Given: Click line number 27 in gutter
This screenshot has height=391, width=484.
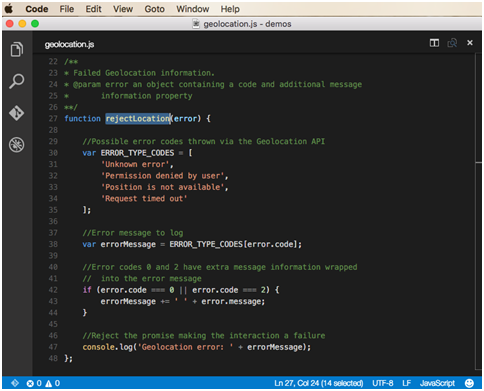Looking at the screenshot, I should pos(53,119).
